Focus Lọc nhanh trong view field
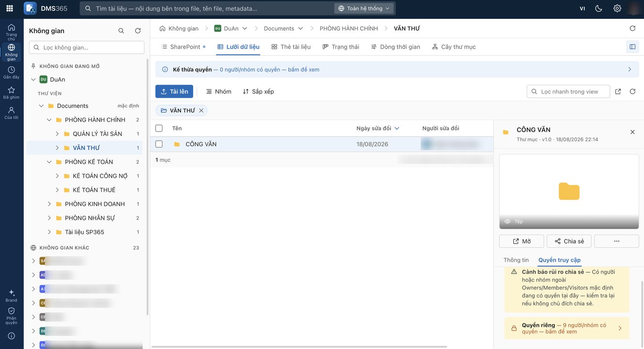This screenshot has width=644, height=349. tap(568, 92)
